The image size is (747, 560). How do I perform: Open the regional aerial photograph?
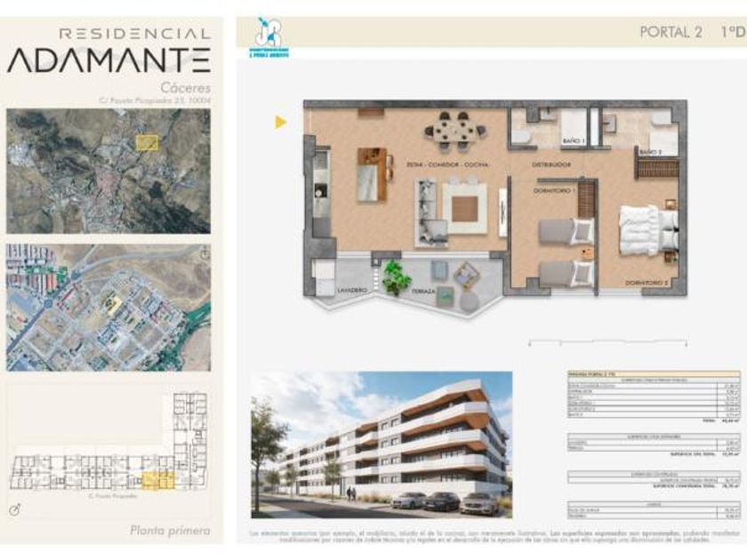click(x=108, y=171)
